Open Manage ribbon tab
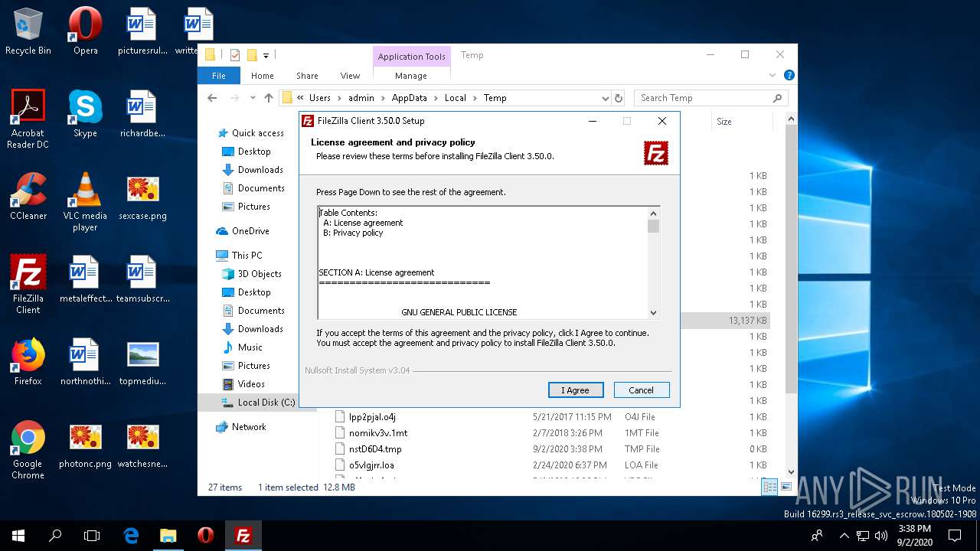Screen dimensions: 980x551 411,76
